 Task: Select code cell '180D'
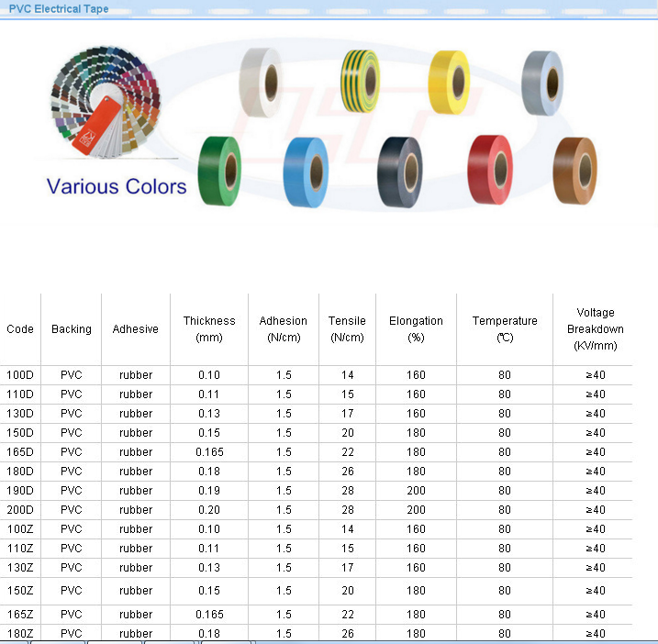[20, 472]
